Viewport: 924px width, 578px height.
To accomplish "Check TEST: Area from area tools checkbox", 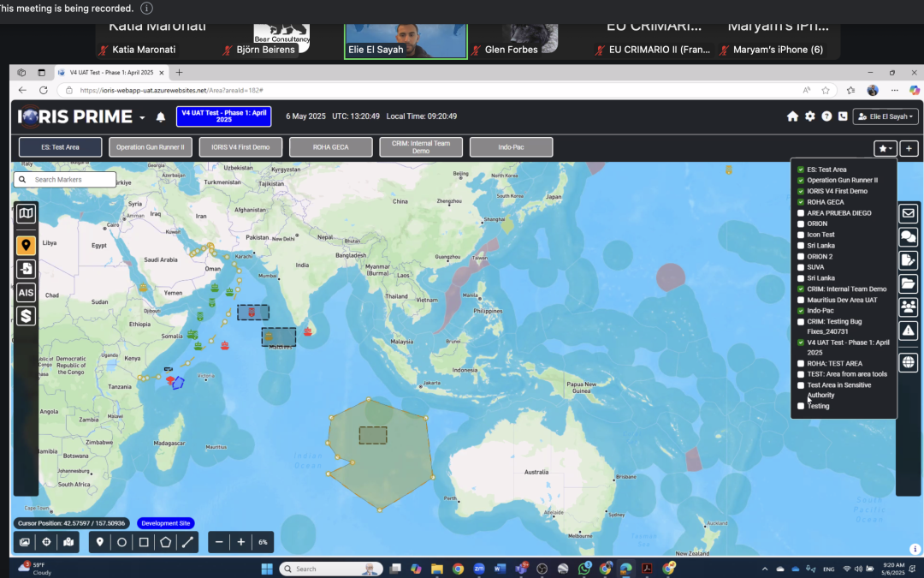I will (801, 374).
